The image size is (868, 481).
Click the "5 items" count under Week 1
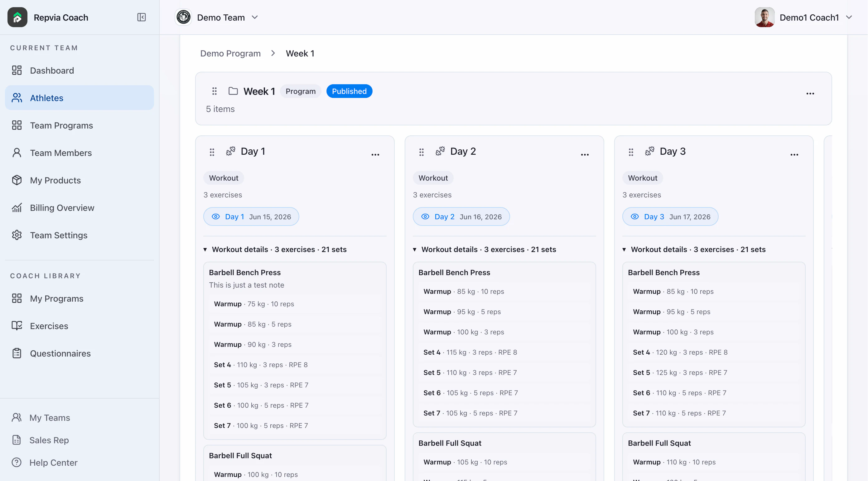tap(220, 109)
